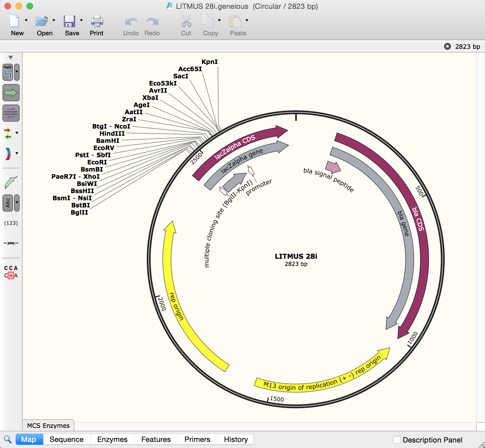Toggle the (123) numbering display
The image size is (485, 448).
click(x=11, y=223)
